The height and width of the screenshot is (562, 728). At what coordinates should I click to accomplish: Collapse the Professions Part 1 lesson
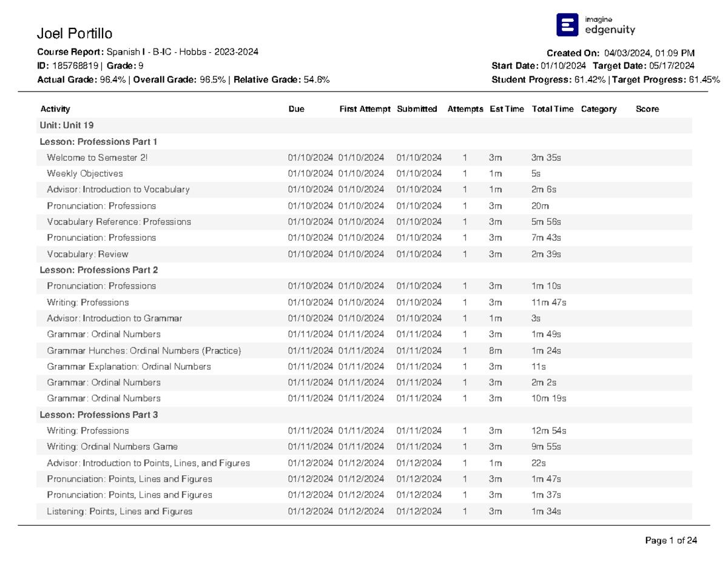pyautogui.click(x=99, y=141)
